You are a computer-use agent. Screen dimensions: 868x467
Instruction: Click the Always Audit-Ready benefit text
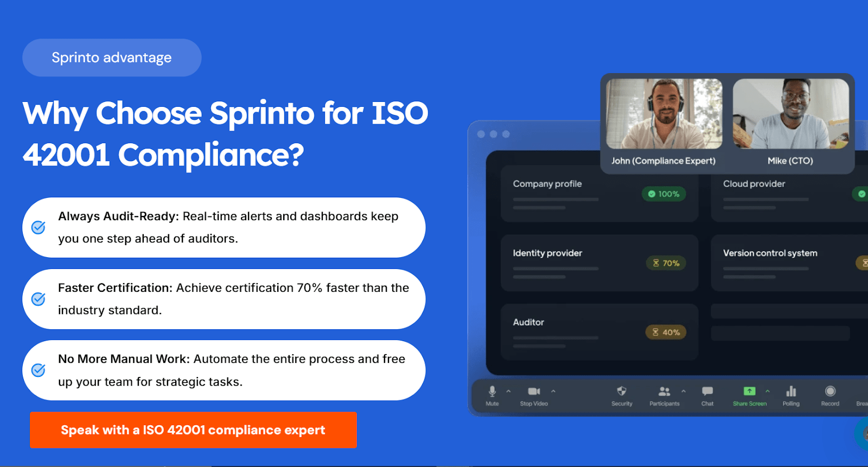point(228,227)
